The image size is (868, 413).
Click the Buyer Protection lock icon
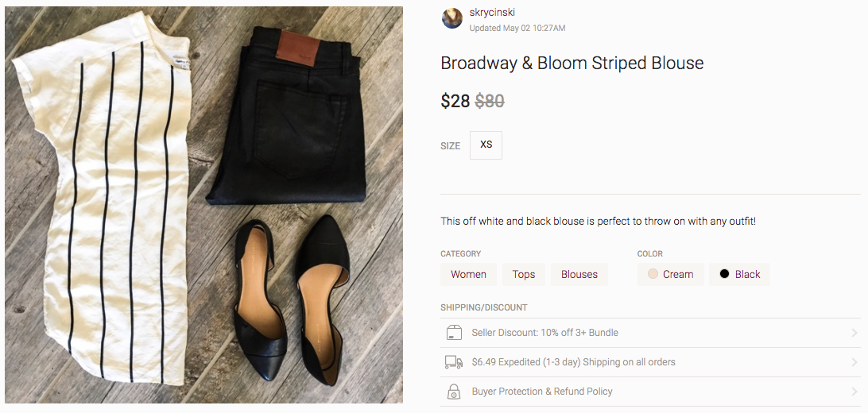(x=454, y=392)
